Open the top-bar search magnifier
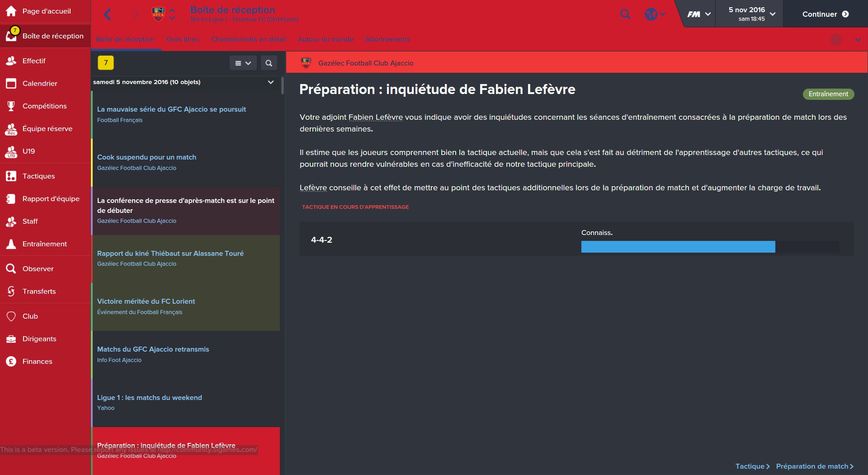 [x=625, y=14]
